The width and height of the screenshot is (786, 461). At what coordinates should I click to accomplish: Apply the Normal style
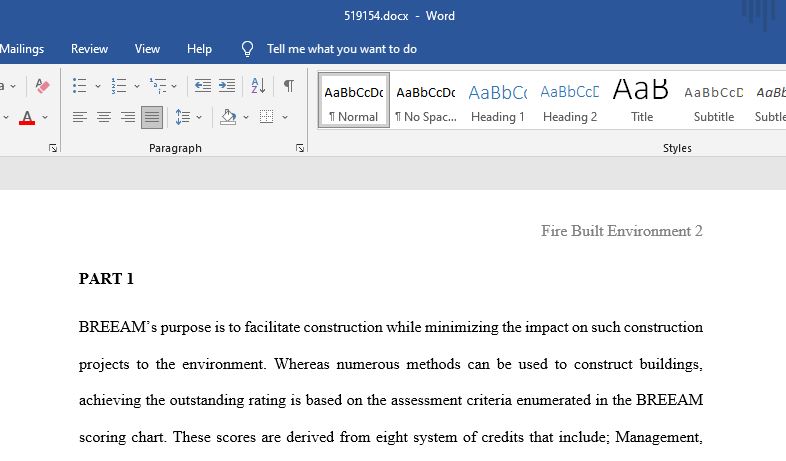pyautogui.click(x=353, y=100)
